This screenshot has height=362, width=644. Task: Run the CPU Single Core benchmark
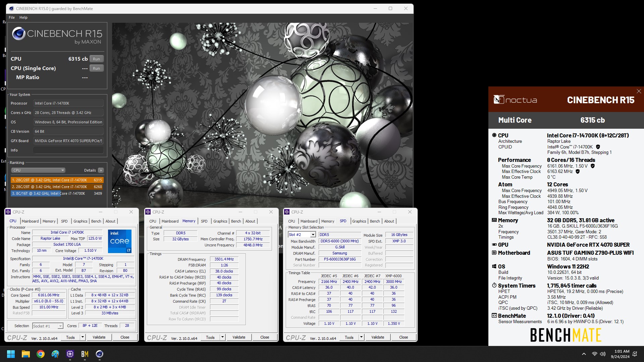click(97, 68)
